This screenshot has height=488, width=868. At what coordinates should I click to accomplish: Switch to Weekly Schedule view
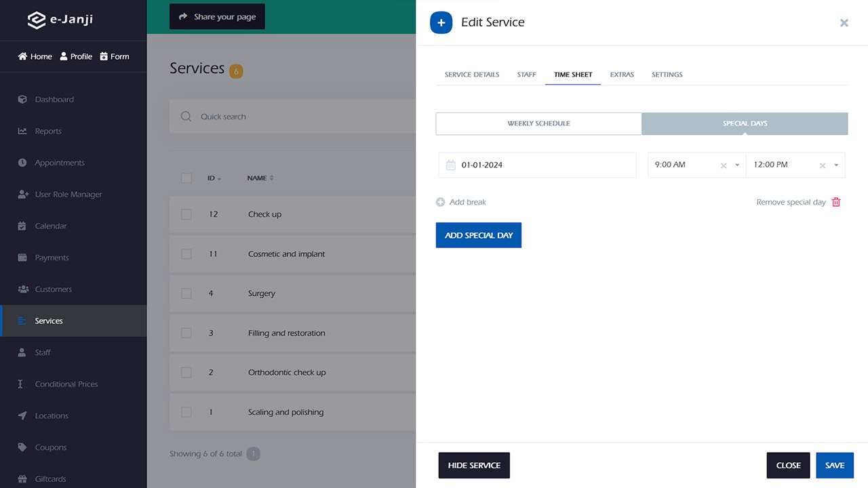539,123
